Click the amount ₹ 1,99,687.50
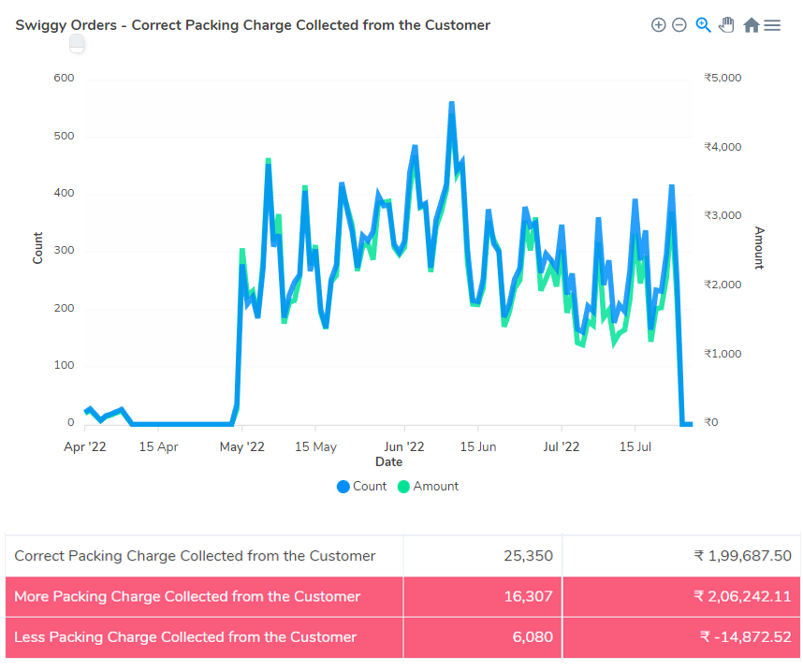The image size is (803, 672). [x=742, y=556]
